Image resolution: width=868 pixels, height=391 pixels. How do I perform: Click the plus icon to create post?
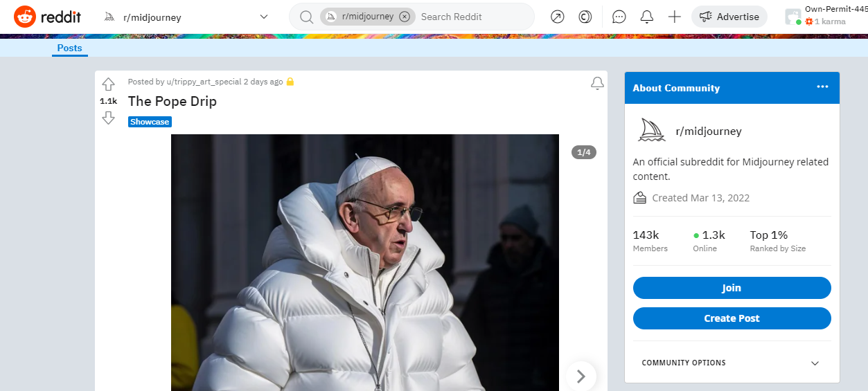click(674, 17)
